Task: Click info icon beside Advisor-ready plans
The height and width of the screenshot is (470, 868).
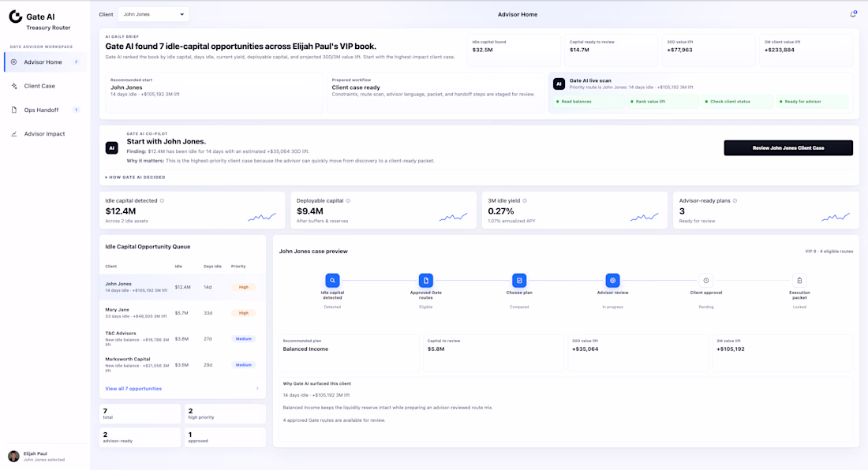Action: [x=735, y=201]
